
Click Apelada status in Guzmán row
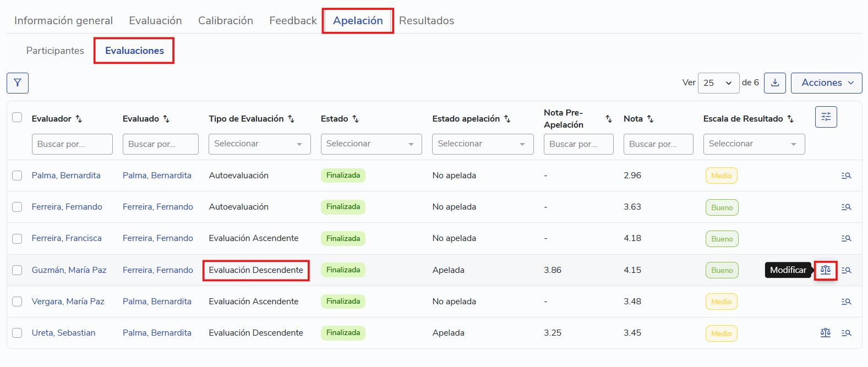click(448, 270)
